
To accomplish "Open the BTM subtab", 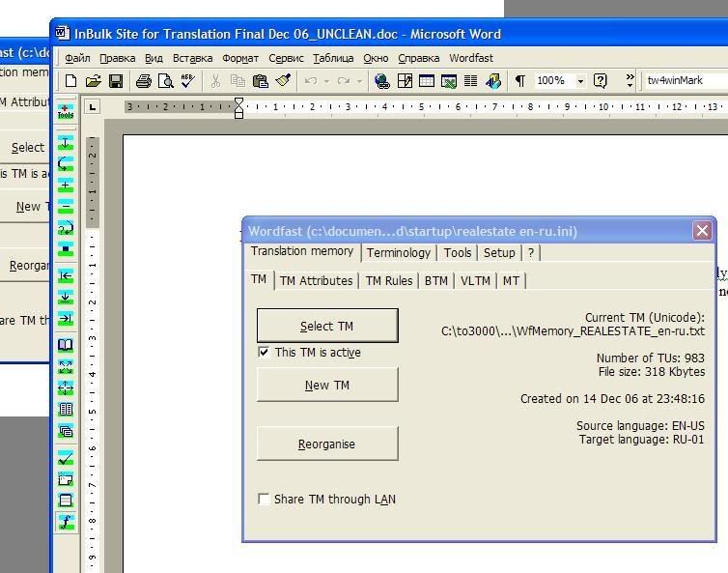I will 436,280.
